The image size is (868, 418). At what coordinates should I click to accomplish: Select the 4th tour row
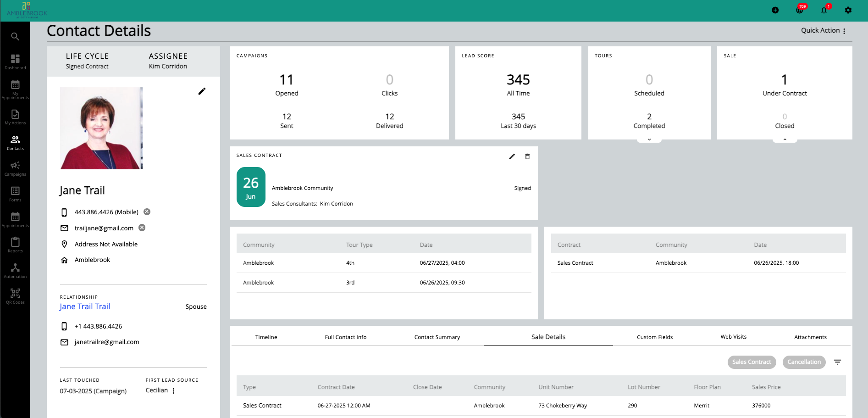[384, 263]
